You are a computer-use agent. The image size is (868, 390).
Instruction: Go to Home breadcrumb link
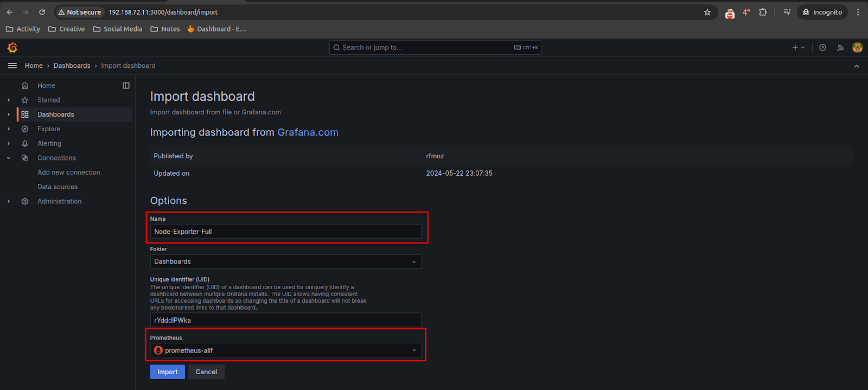tap(34, 66)
